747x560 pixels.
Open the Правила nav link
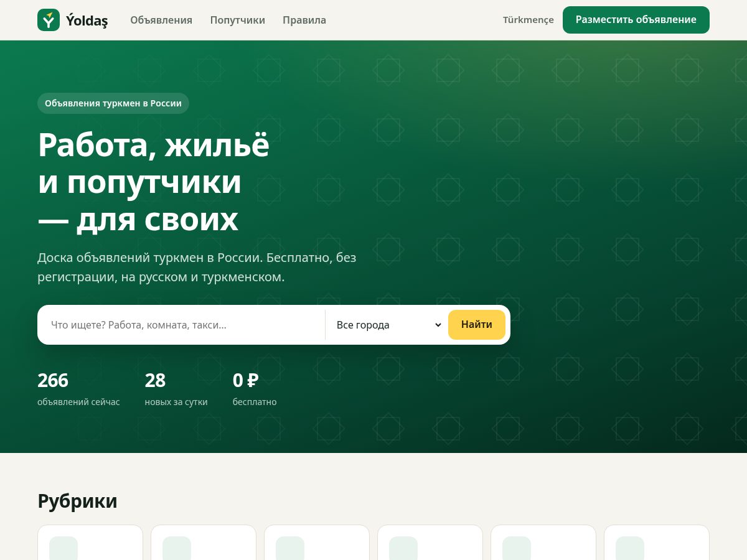304,20
